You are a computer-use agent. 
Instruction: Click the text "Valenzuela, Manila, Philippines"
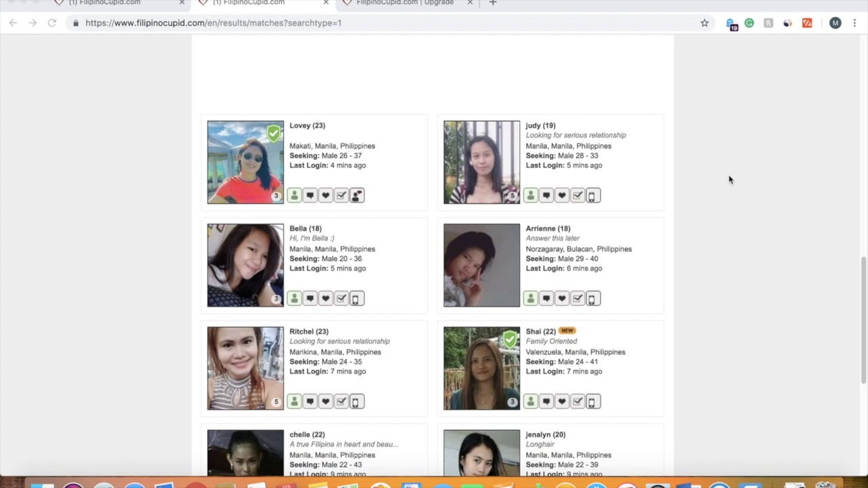pyautogui.click(x=575, y=352)
